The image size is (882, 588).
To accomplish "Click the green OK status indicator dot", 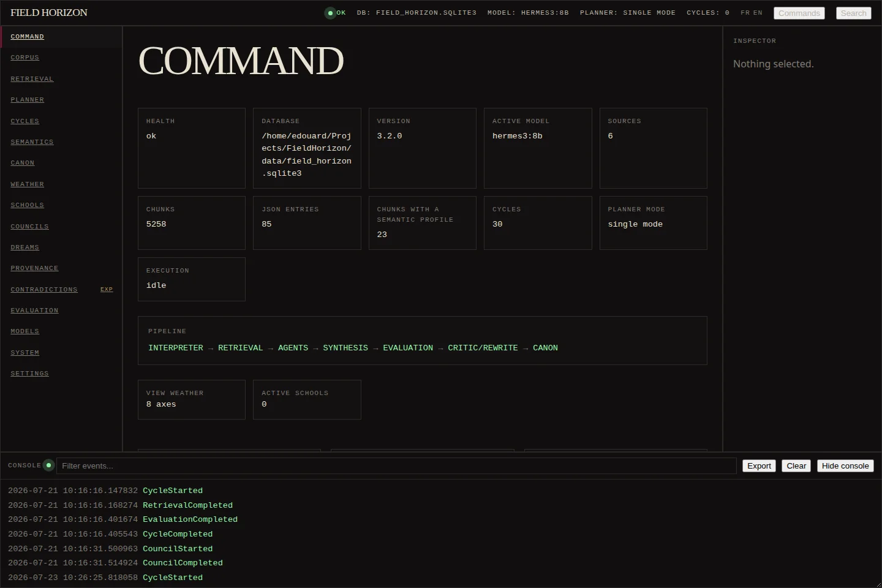I will (331, 13).
